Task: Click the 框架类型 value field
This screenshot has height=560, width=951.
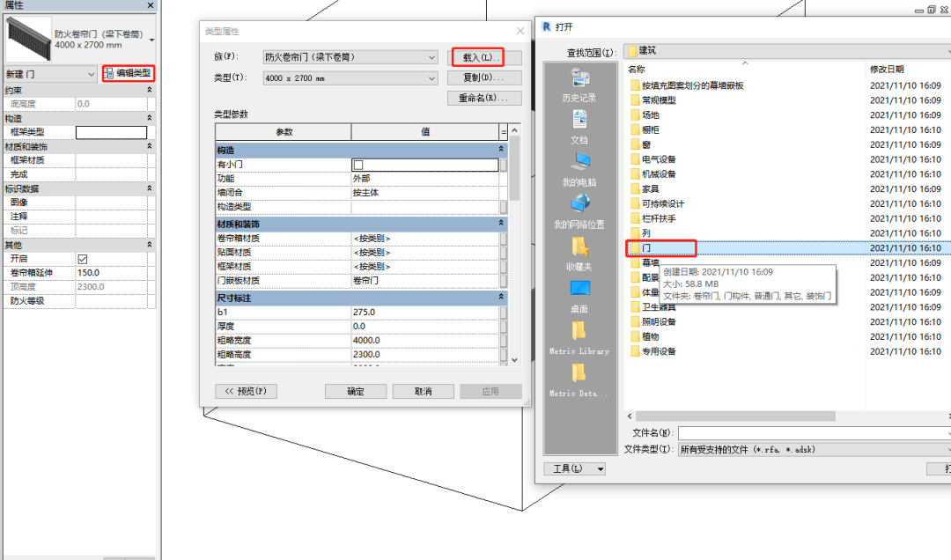Action: pyautogui.click(x=111, y=132)
